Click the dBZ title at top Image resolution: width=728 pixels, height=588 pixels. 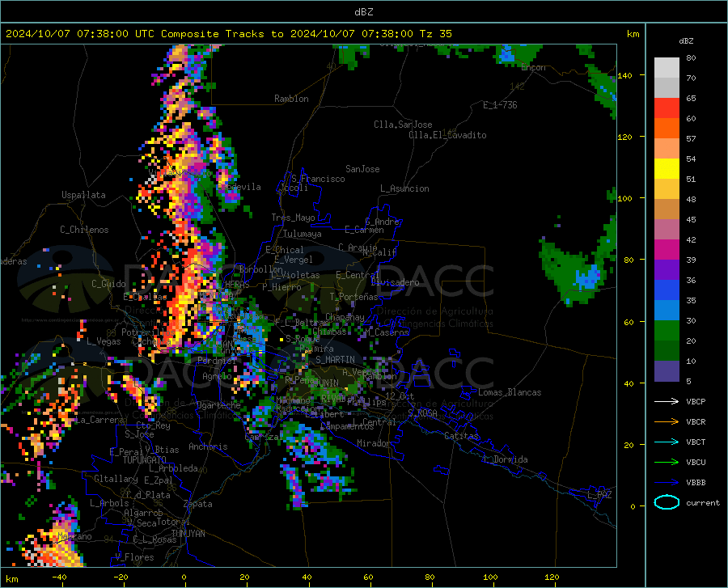(x=363, y=12)
